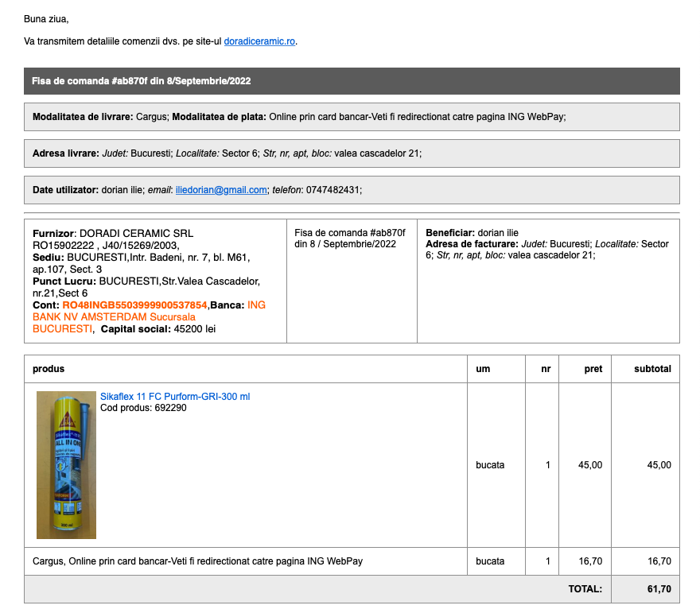This screenshot has height=613, width=700.
Task: Click the supplier name DORADI CERAMIC SRL
Action: click(136, 234)
